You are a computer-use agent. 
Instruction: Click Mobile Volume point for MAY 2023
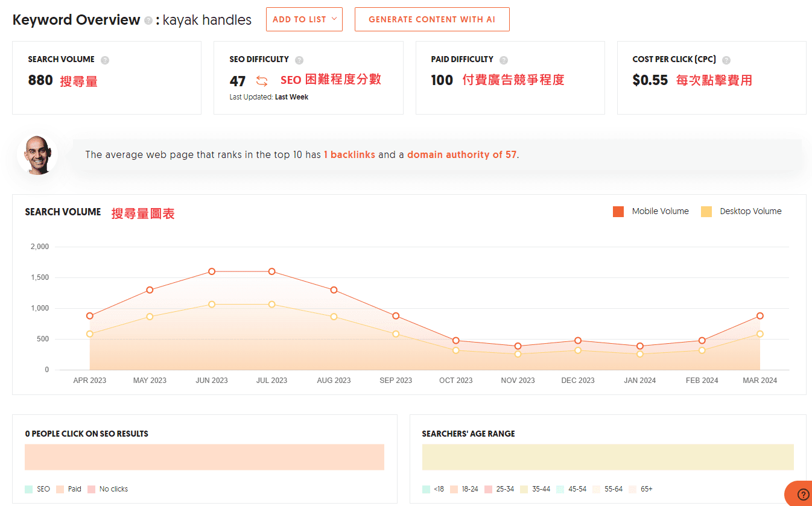click(x=150, y=290)
